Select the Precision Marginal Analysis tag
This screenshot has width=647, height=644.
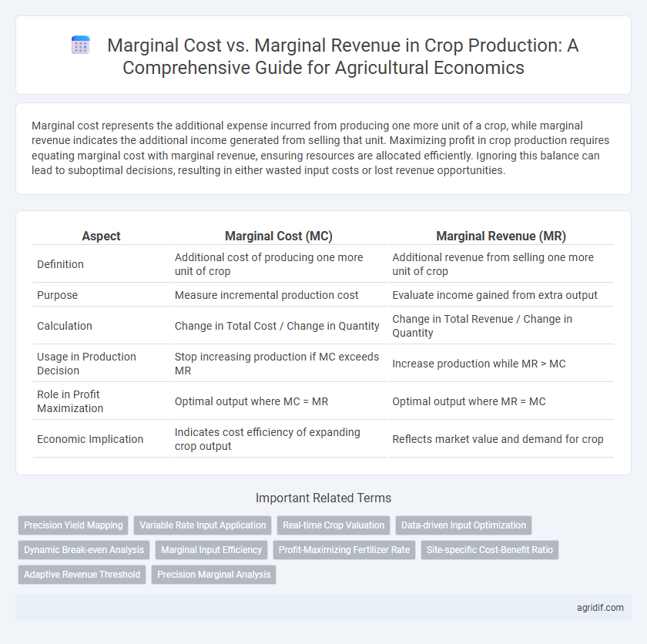(214, 575)
